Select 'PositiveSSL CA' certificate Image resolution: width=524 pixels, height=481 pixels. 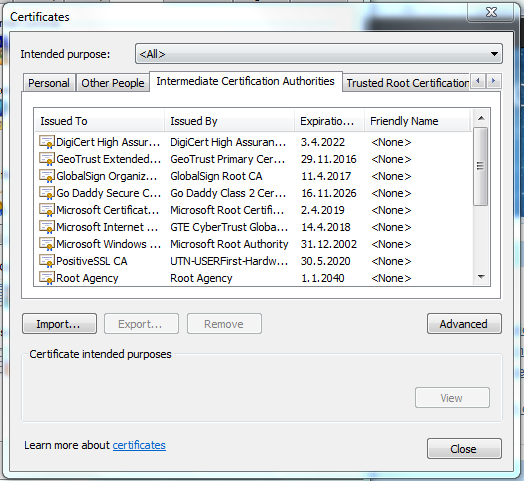[x=92, y=261]
